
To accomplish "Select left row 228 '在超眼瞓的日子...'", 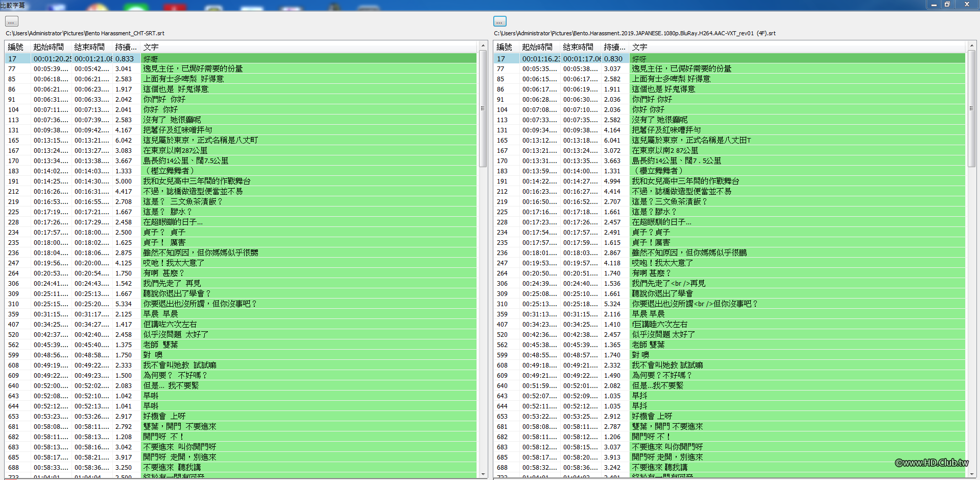I will [x=241, y=222].
